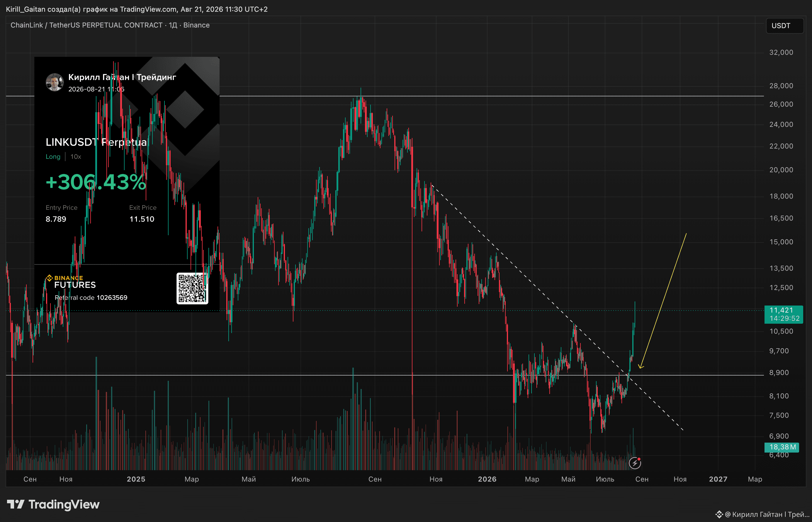Open the USDT currency selector
The width and height of the screenshot is (812, 522).
(784, 26)
